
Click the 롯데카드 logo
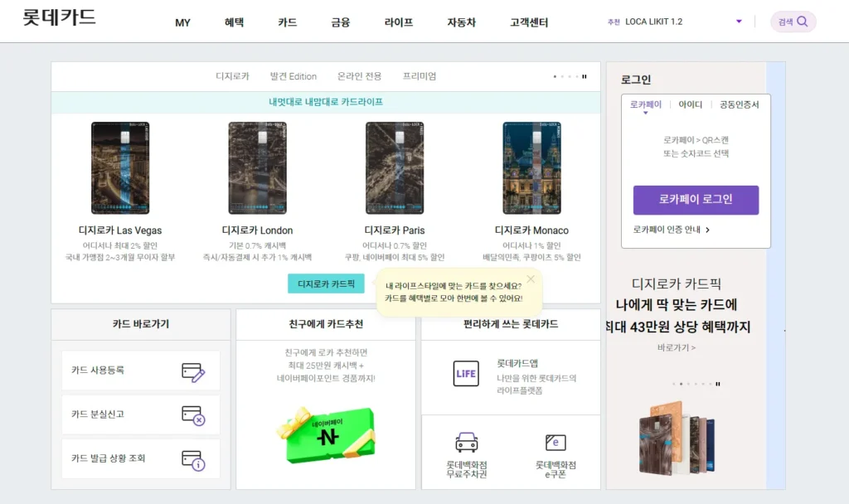(x=59, y=17)
